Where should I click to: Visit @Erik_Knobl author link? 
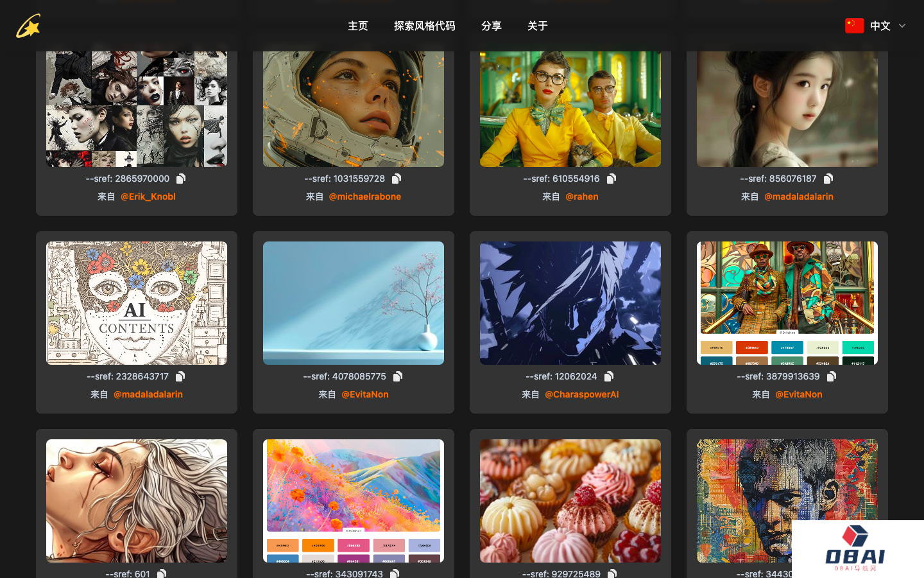(x=148, y=197)
